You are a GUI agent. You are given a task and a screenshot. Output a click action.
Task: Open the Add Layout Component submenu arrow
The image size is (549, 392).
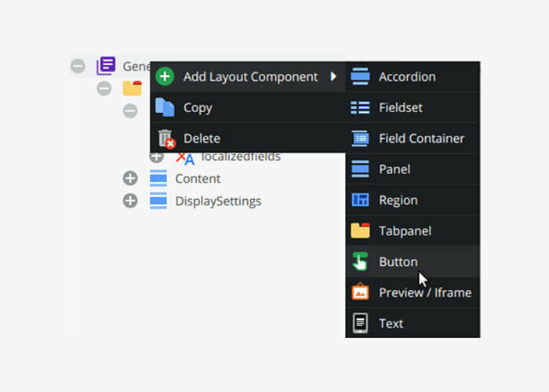coord(333,76)
